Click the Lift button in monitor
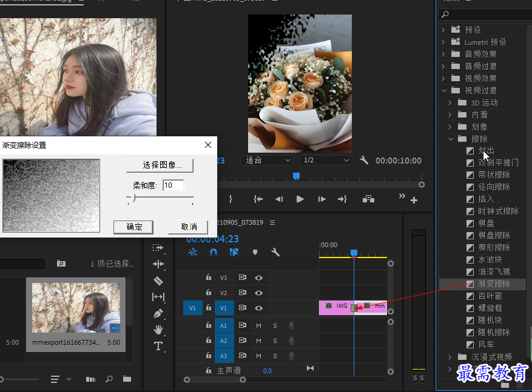 tap(368, 199)
